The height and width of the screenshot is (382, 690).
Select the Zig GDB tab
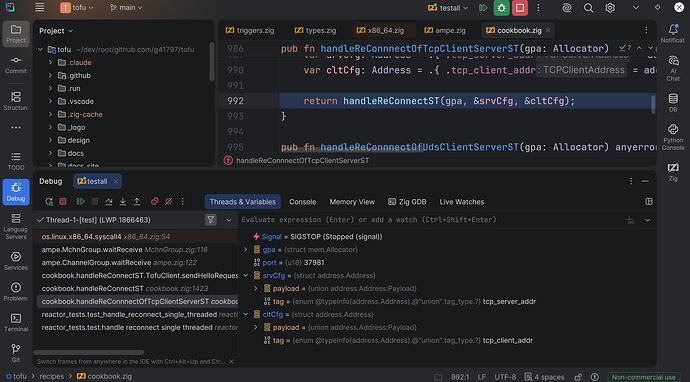[x=407, y=202]
